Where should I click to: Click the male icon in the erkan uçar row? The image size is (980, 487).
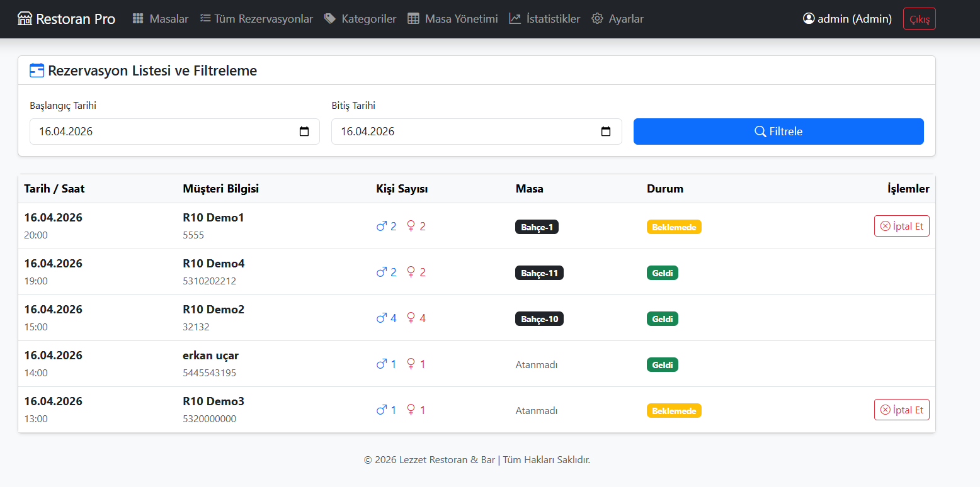[382, 364]
